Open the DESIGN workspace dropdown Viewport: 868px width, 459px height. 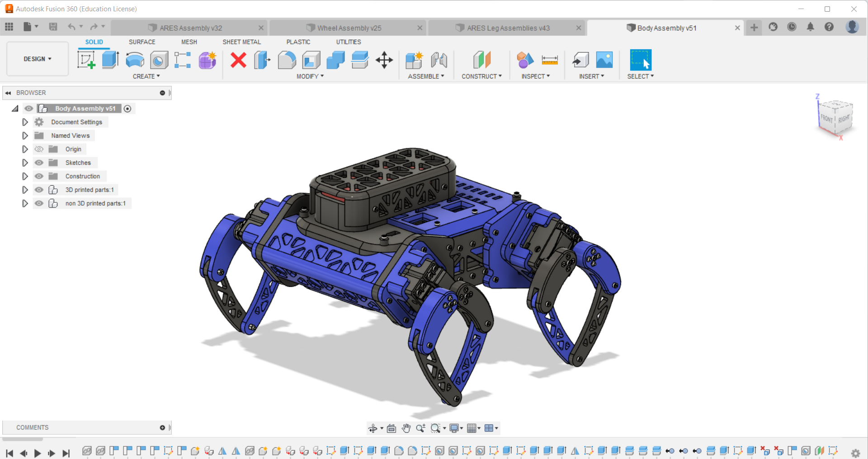pyautogui.click(x=37, y=59)
